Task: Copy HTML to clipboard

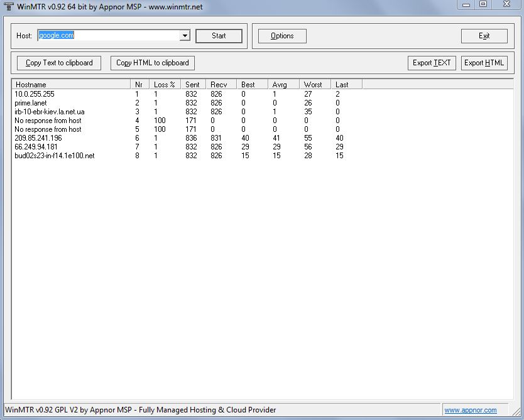Action: (x=153, y=63)
